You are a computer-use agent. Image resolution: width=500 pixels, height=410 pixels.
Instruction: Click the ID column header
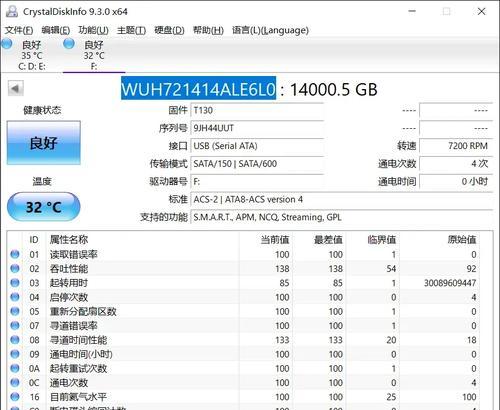34,240
